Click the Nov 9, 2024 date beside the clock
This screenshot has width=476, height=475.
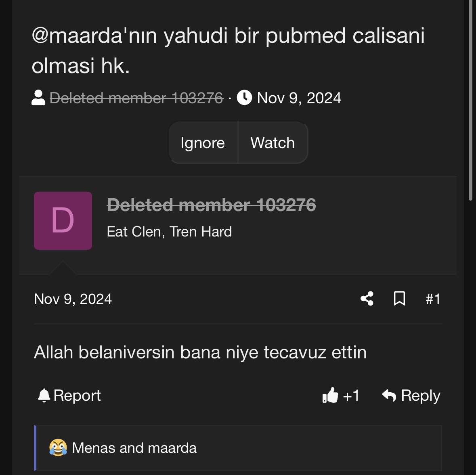tap(299, 98)
